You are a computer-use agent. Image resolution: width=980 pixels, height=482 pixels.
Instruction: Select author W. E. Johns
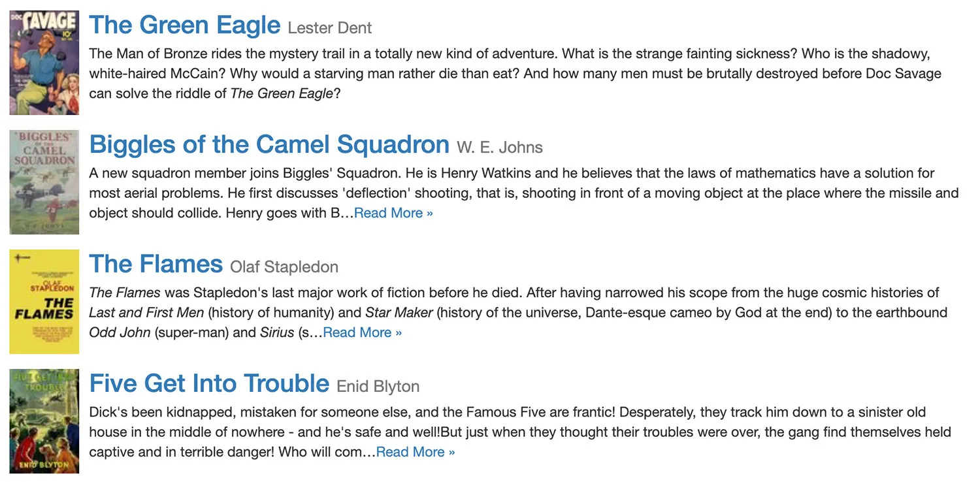click(x=499, y=148)
